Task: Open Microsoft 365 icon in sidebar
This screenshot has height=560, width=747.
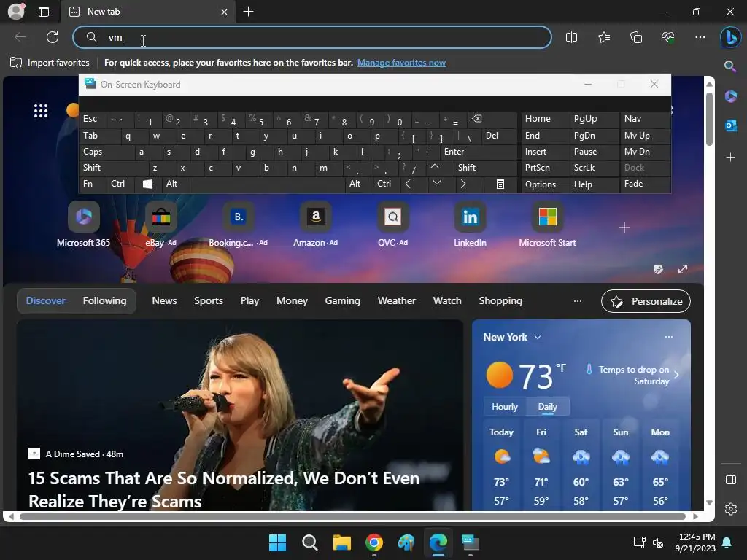Action: click(x=730, y=96)
